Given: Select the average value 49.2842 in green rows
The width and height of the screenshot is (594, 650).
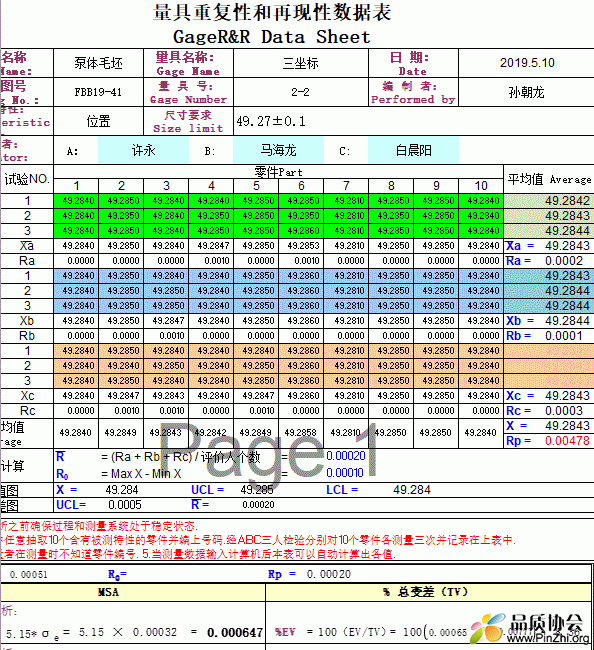Looking at the screenshot, I should tap(549, 201).
